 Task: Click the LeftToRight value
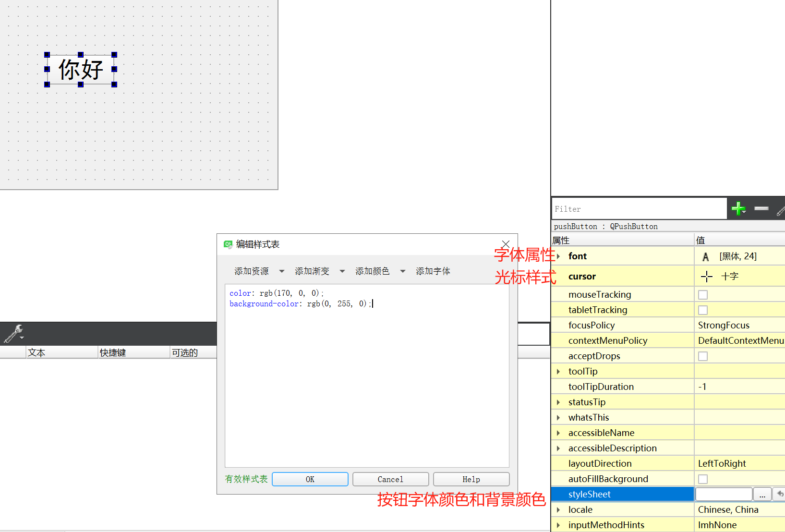[722, 464]
